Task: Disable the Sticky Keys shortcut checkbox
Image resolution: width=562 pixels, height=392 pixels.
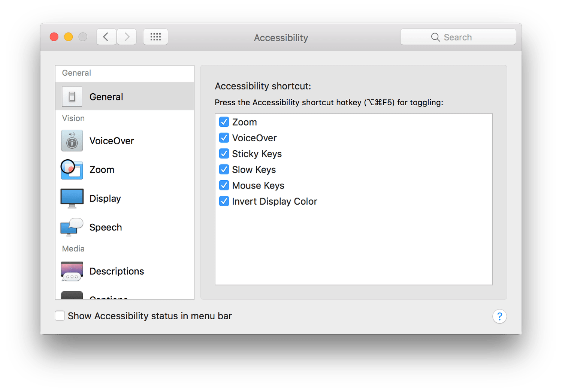Action: 224,154
